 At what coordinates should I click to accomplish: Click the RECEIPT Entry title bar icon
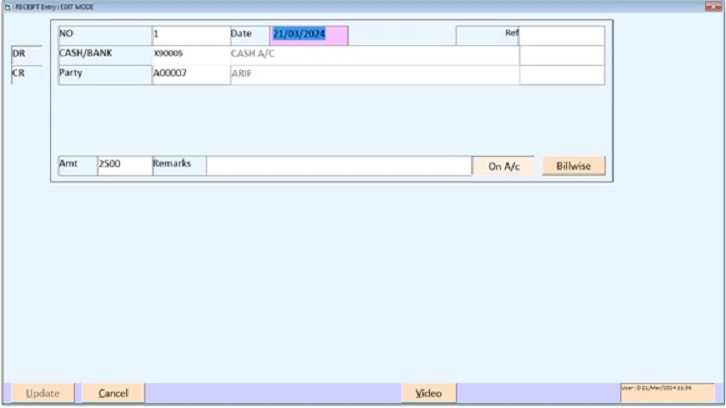[x=7, y=7]
